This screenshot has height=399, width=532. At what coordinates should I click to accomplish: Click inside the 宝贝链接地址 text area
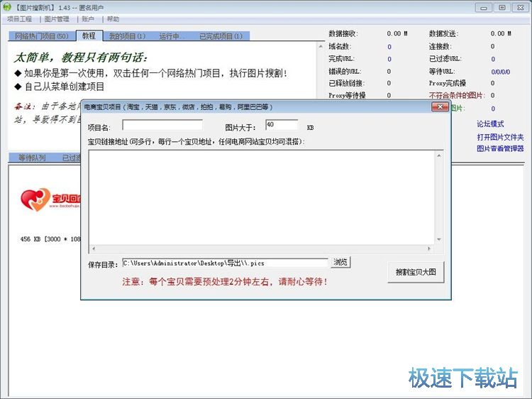tap(262, 197)
